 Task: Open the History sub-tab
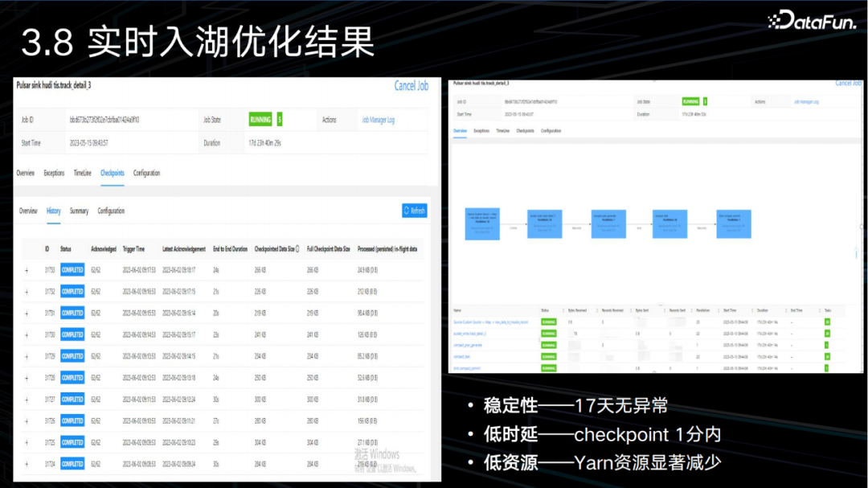(x=53, y=211)
